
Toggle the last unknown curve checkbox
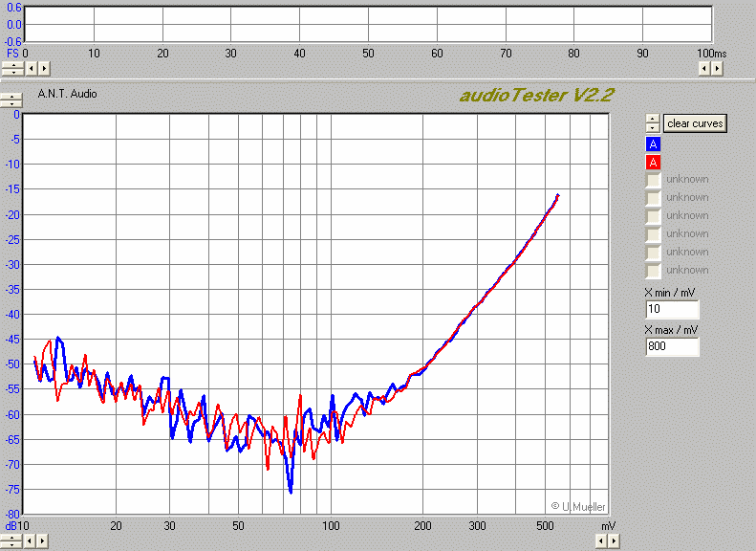(653, 271)
